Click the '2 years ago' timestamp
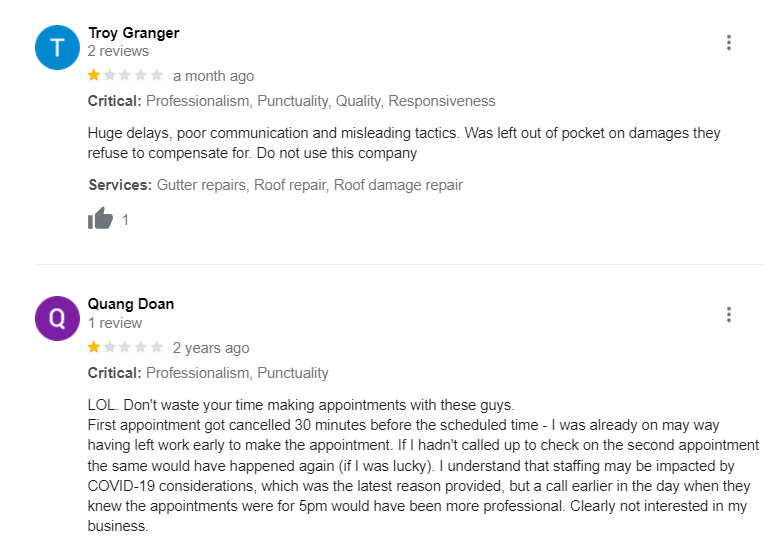 (x=211, y=348)
